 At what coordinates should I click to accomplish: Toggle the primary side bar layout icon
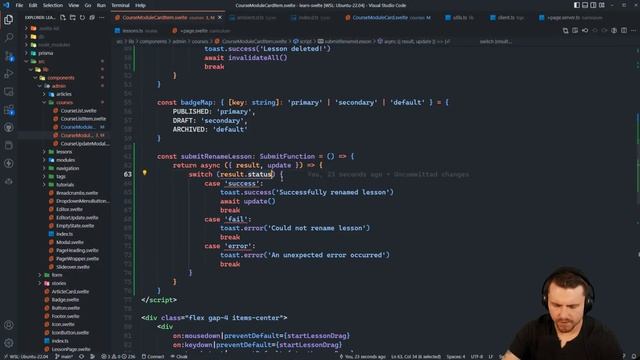[577, 5]
